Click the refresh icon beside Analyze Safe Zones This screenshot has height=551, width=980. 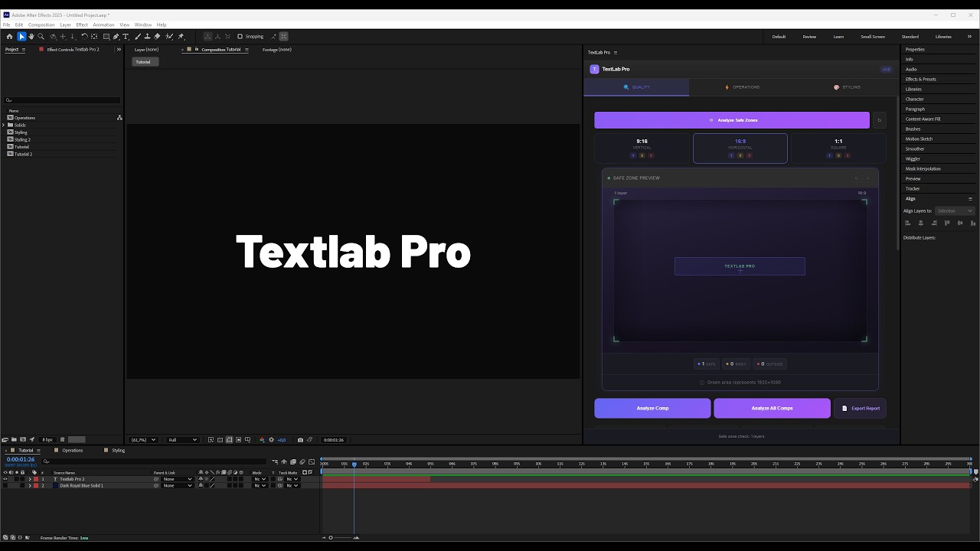(x=879, y=120)
